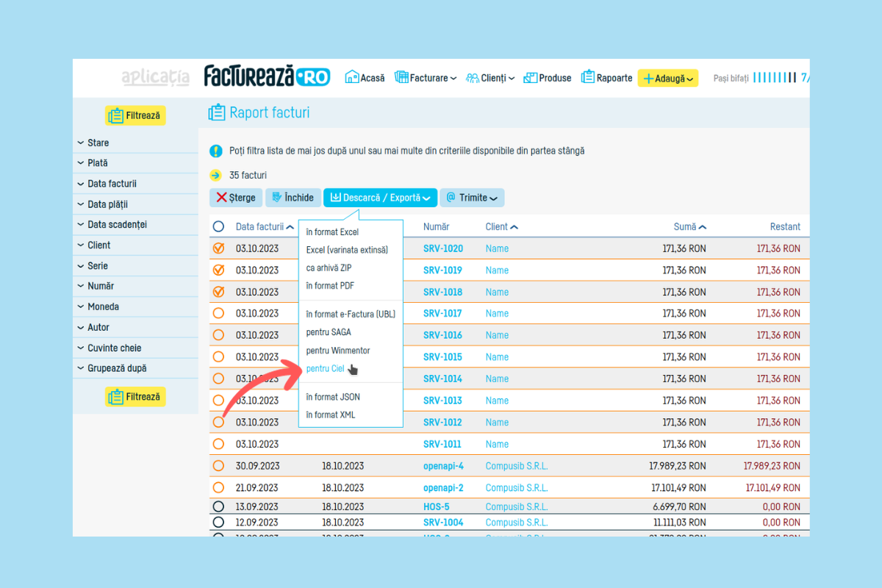Screen dimensions: 882x588
Task: Click the yellow arrow icon beside 35 facturi
Action: click(x=215, y=176)
